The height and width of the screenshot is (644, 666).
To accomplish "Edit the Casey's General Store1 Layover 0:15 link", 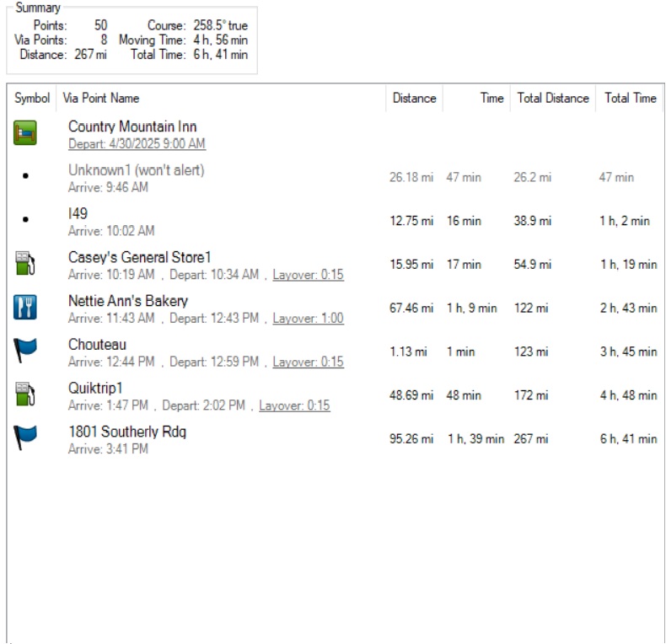I will click(x=308, y=275).
